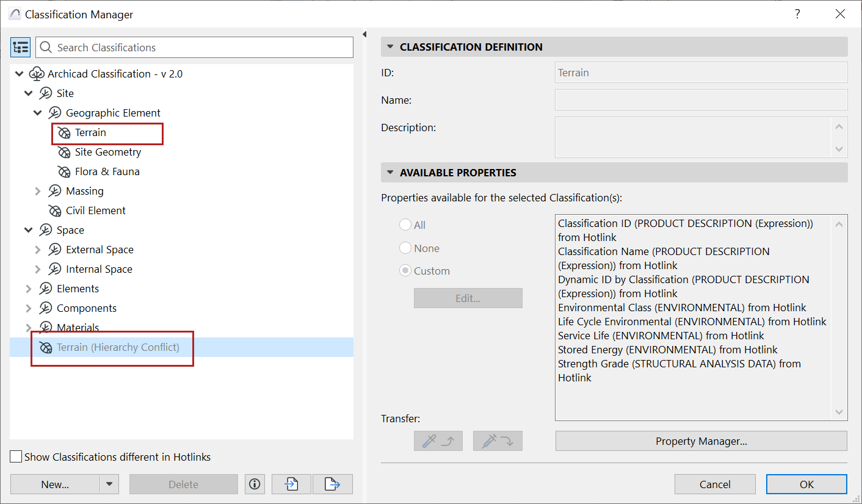The height and width of the screenshot is (504, 862).
Task: Click the Cancel button
Action: click(x=715, y=484)
